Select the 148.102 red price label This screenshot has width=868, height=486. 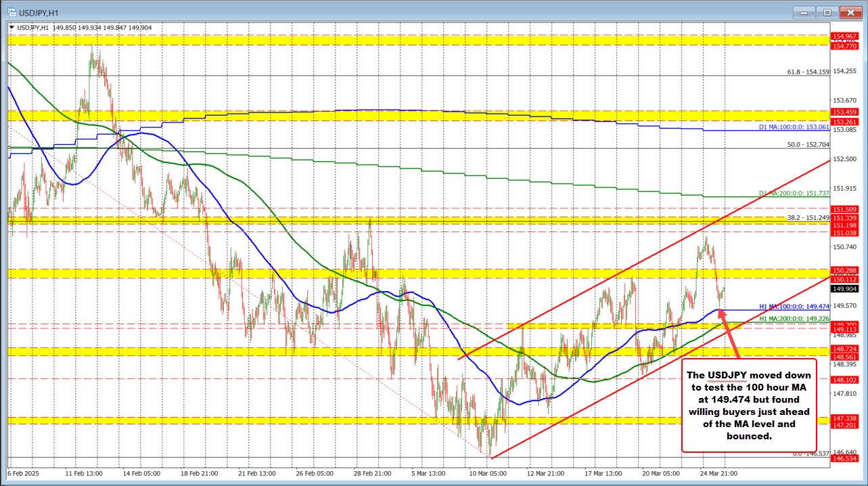pyautogui.click(x=845, y=380)
